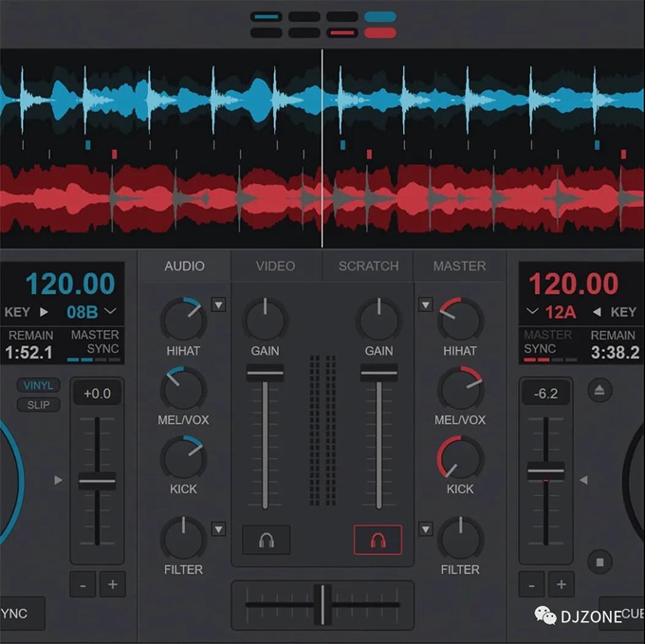The width and height of the screenshot is (645, 644).
Task: Toggle right deck red headphone cue button
Action: pos(378,540)
